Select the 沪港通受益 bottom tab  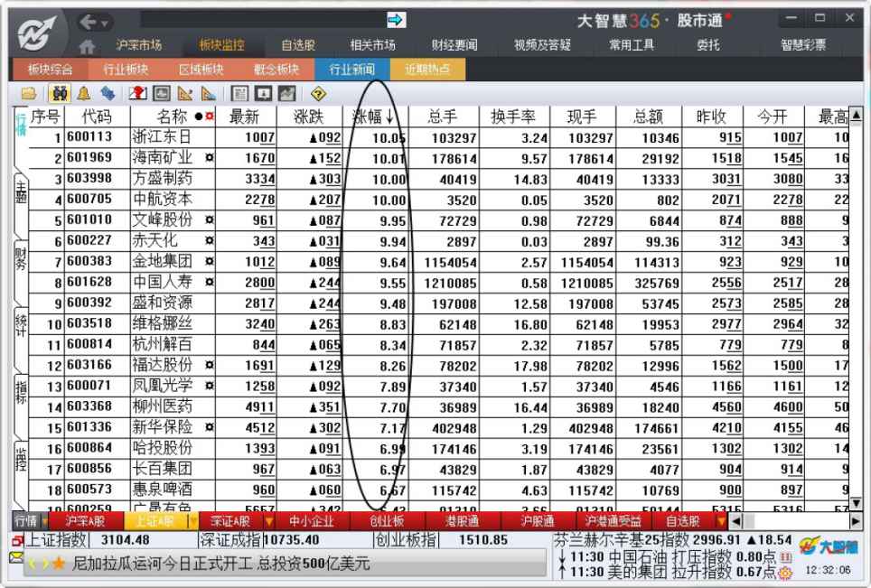(x=613, y=521)
